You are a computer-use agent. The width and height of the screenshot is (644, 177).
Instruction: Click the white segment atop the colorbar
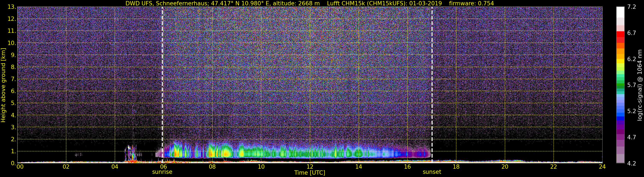(x=620, y=12)
